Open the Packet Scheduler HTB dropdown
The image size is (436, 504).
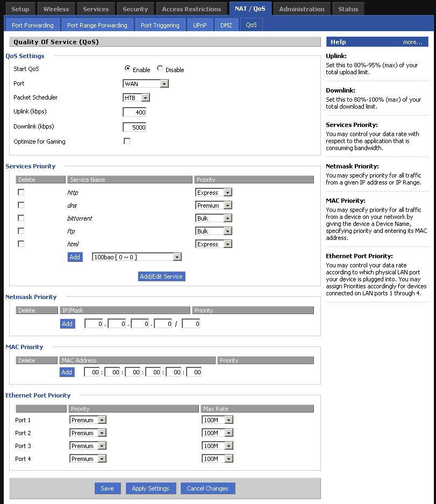tap(136, 98)
